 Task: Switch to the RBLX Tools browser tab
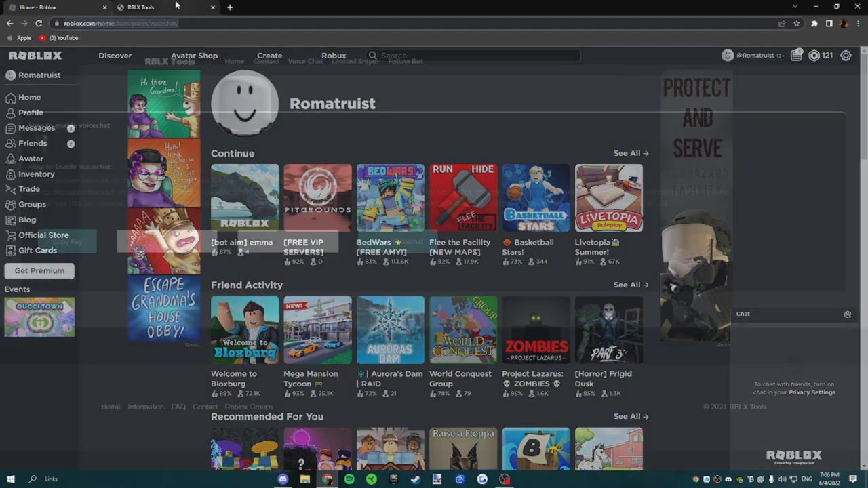click(165, 7)
